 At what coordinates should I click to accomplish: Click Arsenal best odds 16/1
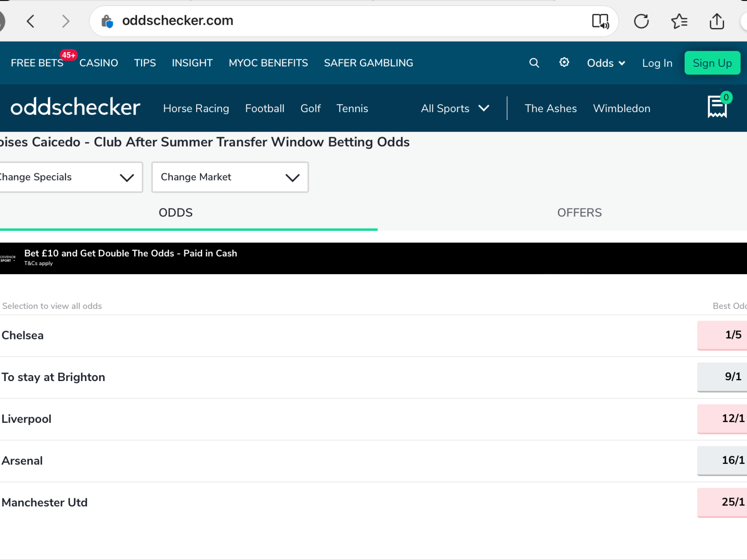click(722, 460)
